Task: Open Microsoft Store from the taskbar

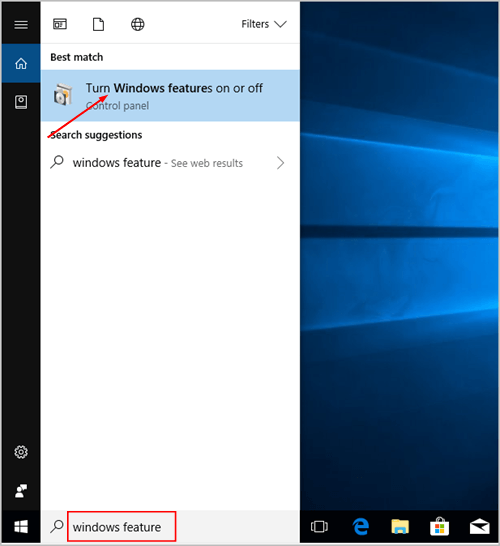Action: [439, 526]
